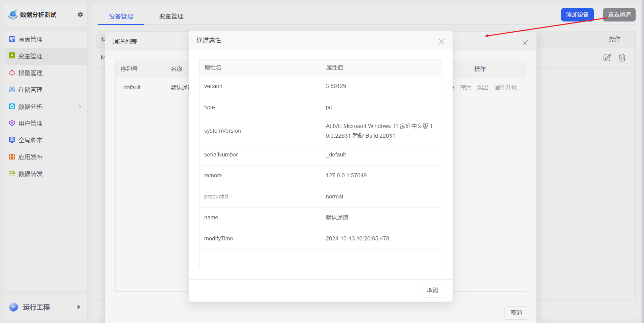The width and height of the screenshot is (644, 323).
Task: Open 报警管理 in the sidebar
Action: 30,73
